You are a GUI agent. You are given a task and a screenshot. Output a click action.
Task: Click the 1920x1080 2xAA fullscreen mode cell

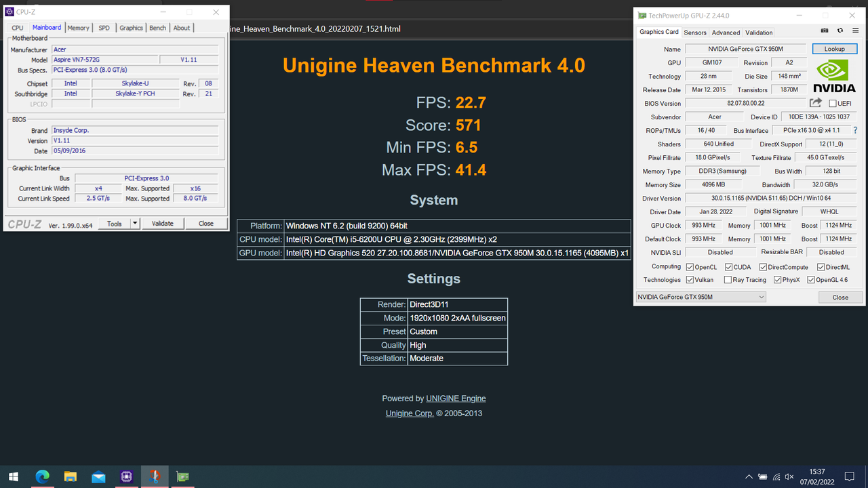(457, 318)
